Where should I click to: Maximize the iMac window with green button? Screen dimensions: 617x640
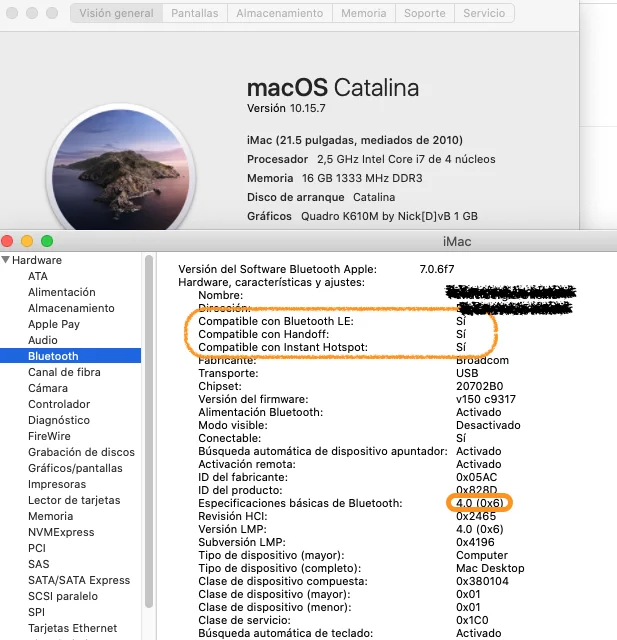pos(47,241)
